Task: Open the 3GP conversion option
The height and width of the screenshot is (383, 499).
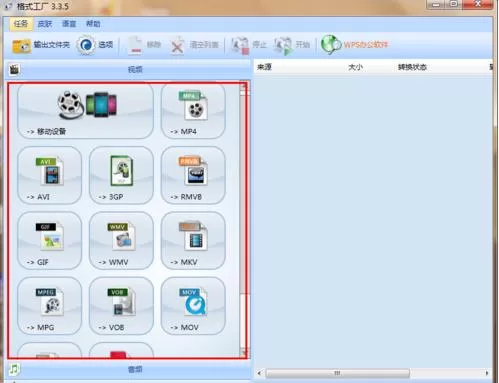Action: (x=121, y=175)
